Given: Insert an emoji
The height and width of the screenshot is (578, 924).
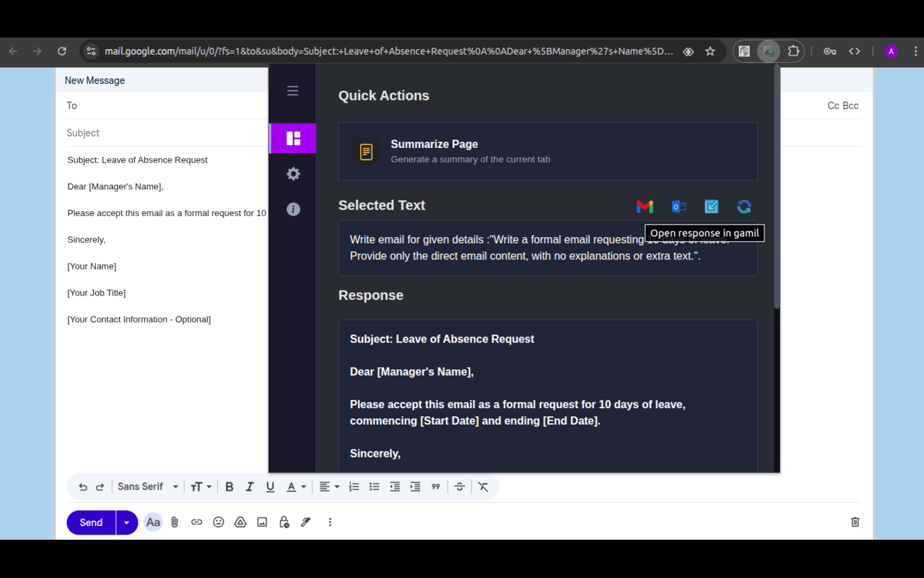Looking at the screenshot, I should pyautogui.click(x=219, y=522).
